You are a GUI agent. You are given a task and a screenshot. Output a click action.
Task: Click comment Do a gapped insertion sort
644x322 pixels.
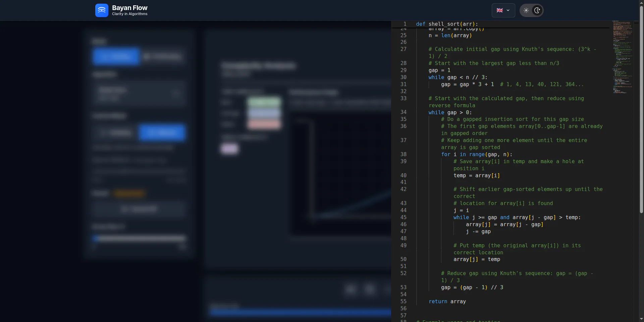(513, 119)
